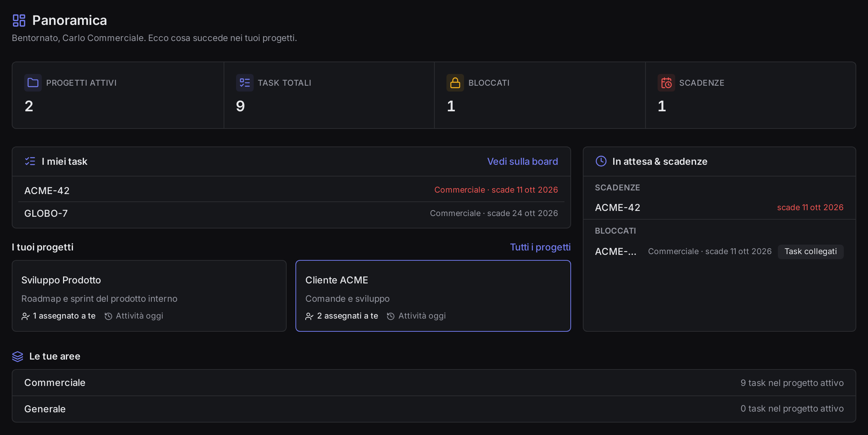Click 'Roadmap e sprint del prodotto interno' description

[99, 299]
